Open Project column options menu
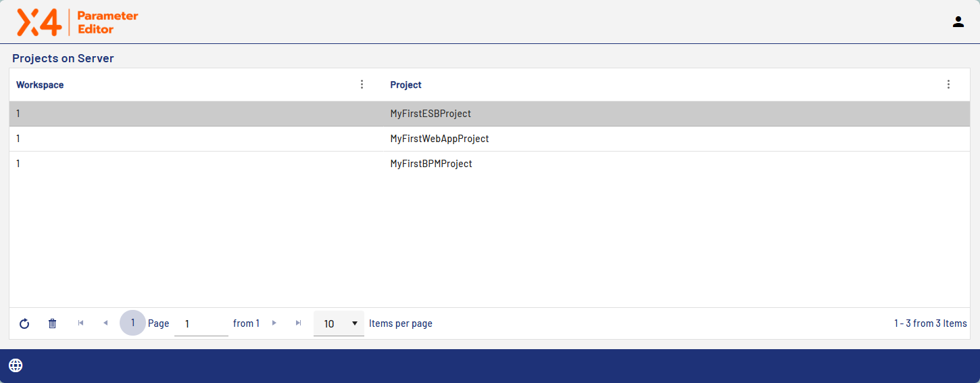Image resolution: width=980 pixels, height=383 pixels. (948, 85)
